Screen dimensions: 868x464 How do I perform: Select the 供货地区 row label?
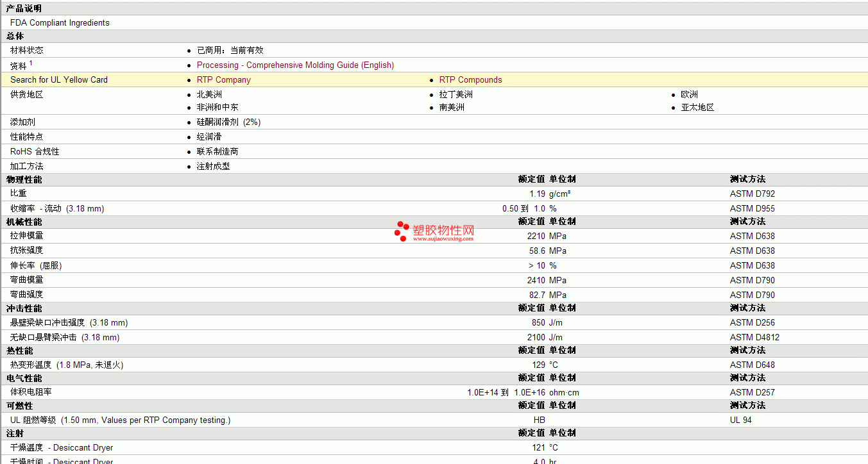pyautogui.click(x=27, y=95)
